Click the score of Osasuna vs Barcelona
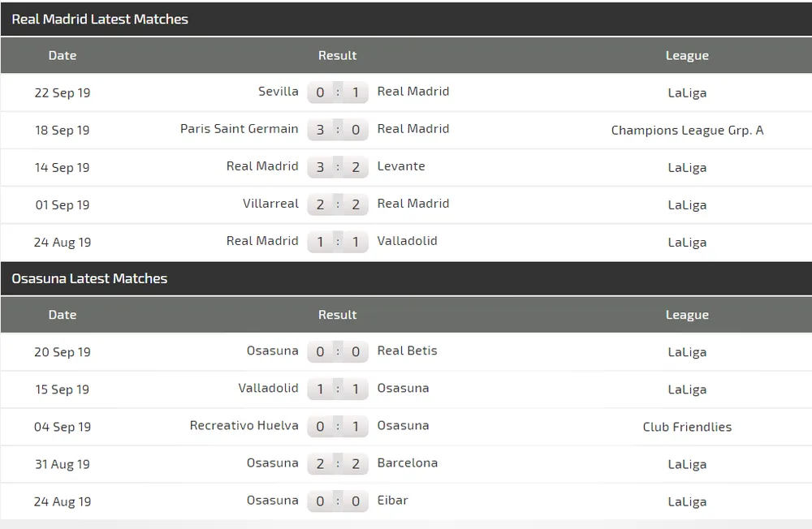This screenshot has width=812, height=529. pos(338,464)
